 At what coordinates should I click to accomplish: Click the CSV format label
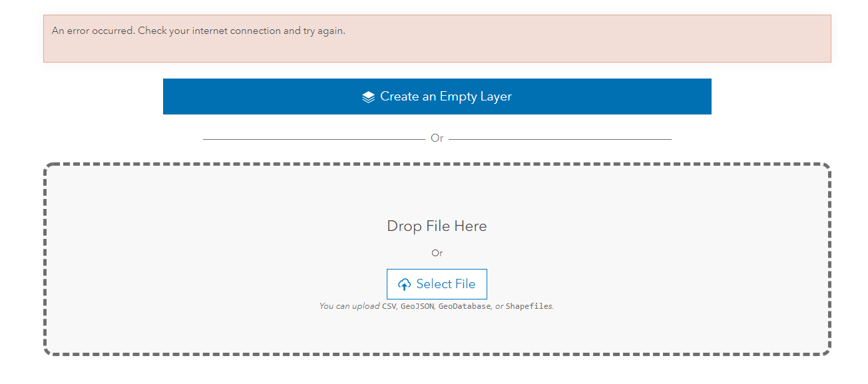click(389, 307)
